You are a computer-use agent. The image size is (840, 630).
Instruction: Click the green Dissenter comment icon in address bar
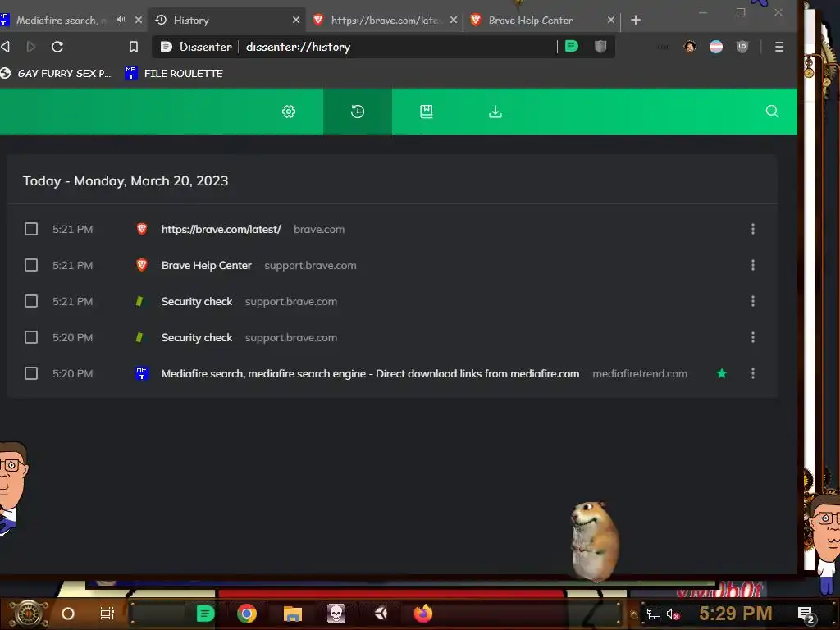[572, 46]
